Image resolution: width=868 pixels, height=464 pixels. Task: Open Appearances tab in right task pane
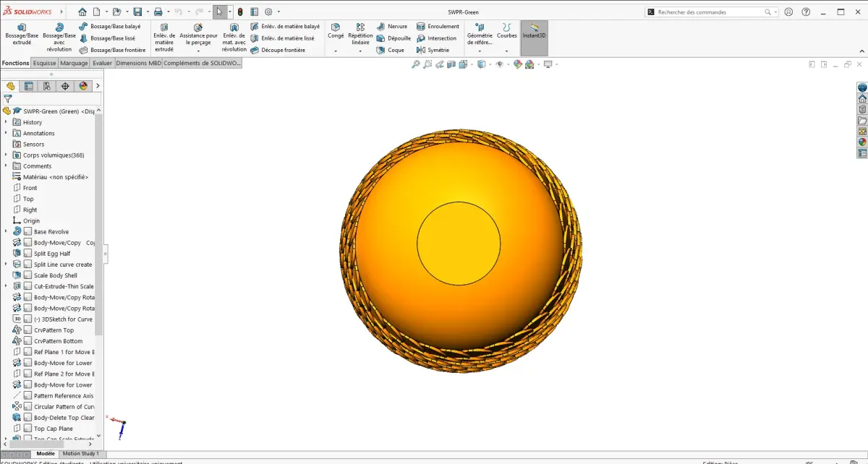coord(862,142)
